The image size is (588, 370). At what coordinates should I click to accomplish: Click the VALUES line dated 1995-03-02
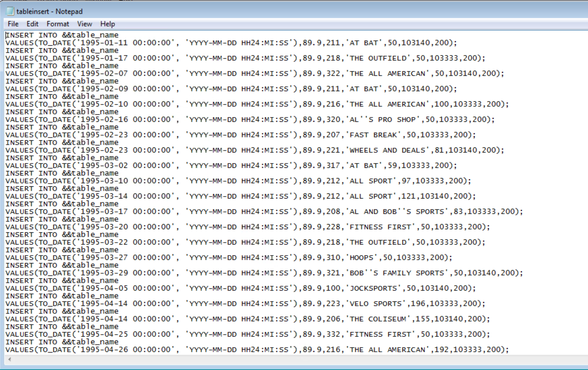tap(231, 166)
